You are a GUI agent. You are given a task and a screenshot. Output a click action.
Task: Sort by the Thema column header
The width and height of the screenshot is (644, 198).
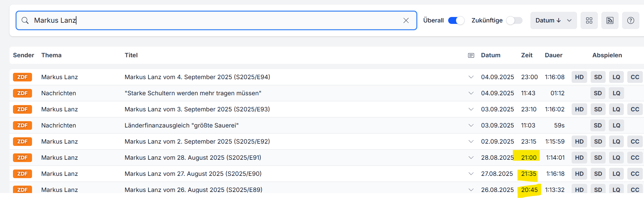click(51, 55)
